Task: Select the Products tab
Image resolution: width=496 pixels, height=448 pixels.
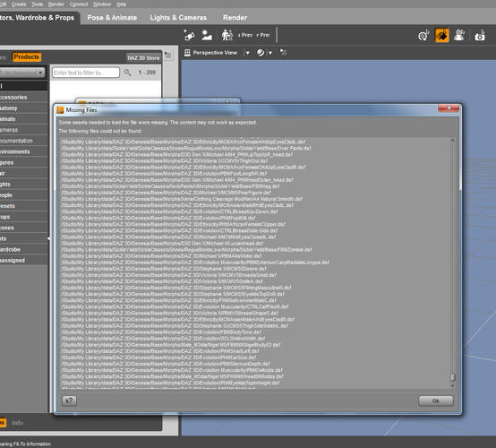Action: click(27, 57)
